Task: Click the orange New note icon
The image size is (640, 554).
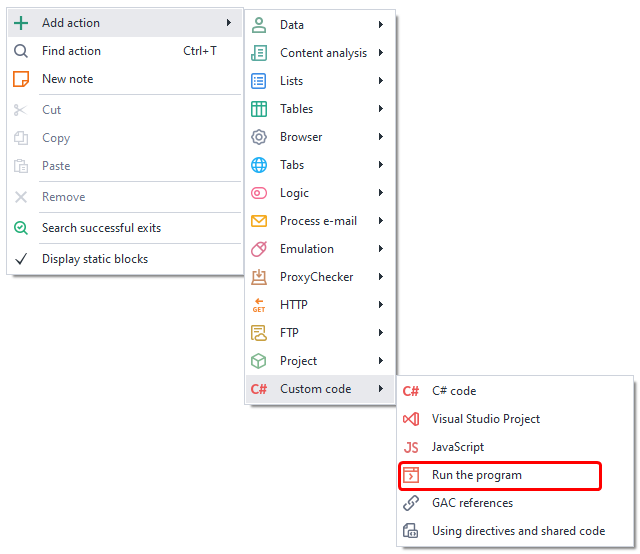Action: [x=21, y=79]
